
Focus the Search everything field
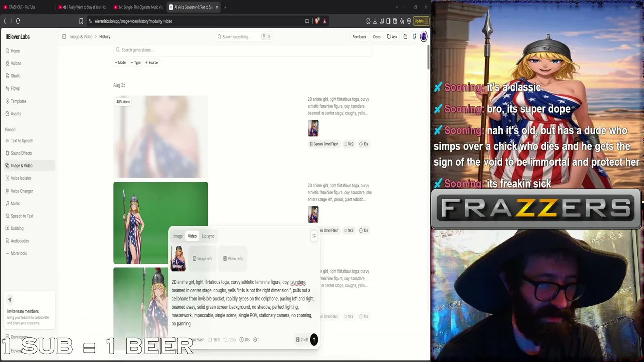click(x=245, y=37)
